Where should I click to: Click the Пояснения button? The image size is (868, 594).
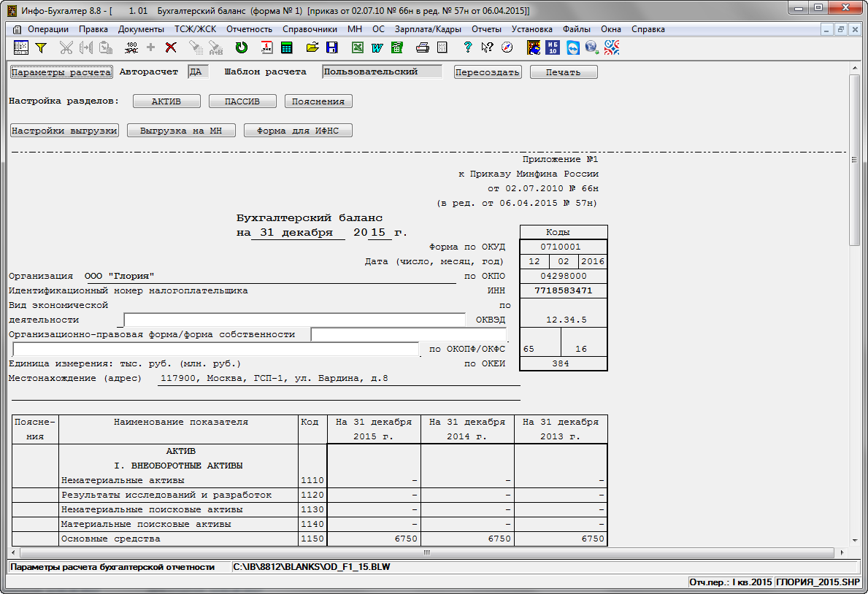coord(318,101)
